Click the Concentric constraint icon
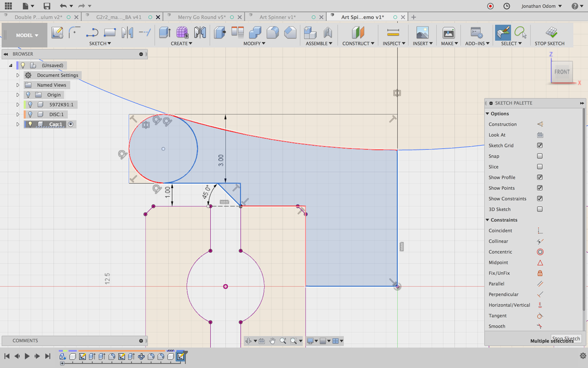This screenshot has height=368, width=588. (540, 252)
